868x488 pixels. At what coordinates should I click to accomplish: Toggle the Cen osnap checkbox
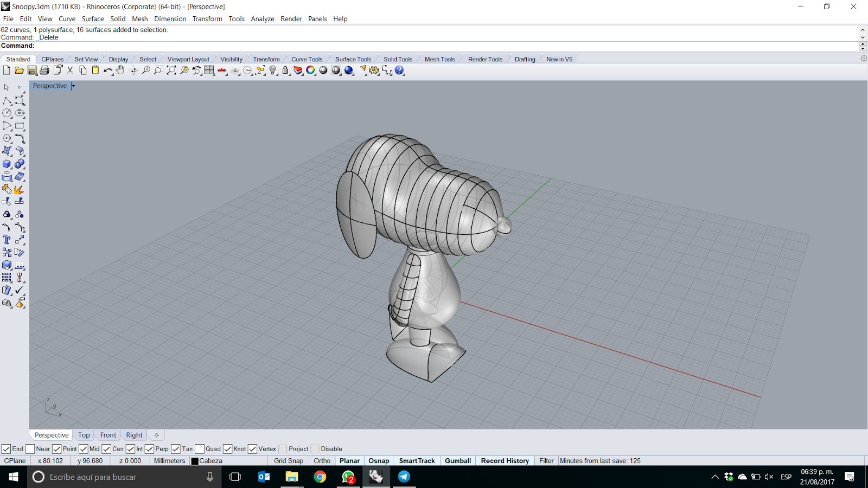[x=106, y=449]
